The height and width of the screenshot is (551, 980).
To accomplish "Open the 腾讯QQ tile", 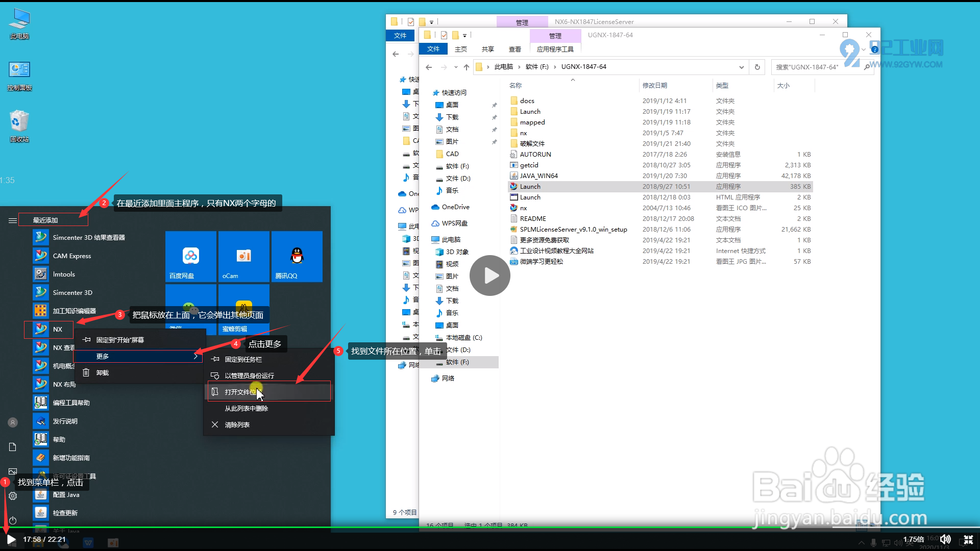I will point(297,256).
